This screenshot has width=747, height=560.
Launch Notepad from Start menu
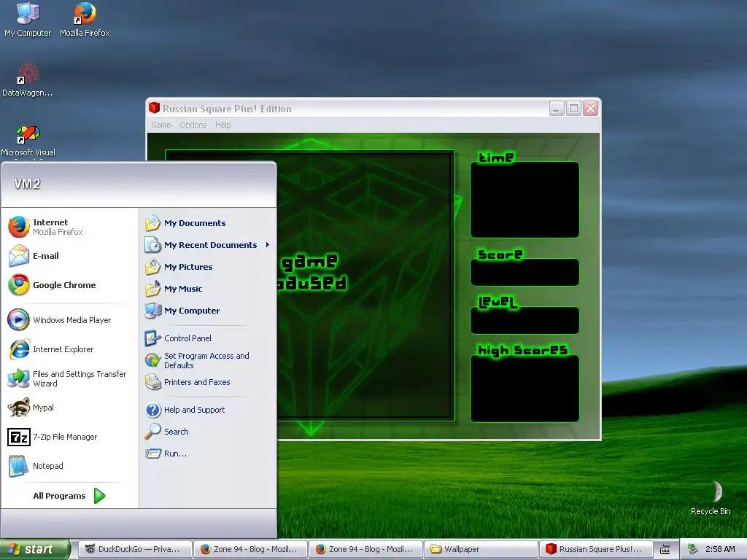pyautogui.click(x=70, y=466)
